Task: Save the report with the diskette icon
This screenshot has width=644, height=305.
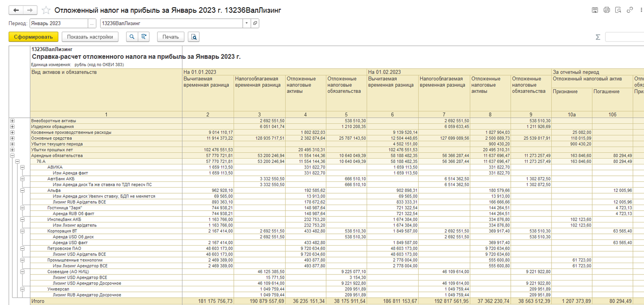Action: point(595,10)
